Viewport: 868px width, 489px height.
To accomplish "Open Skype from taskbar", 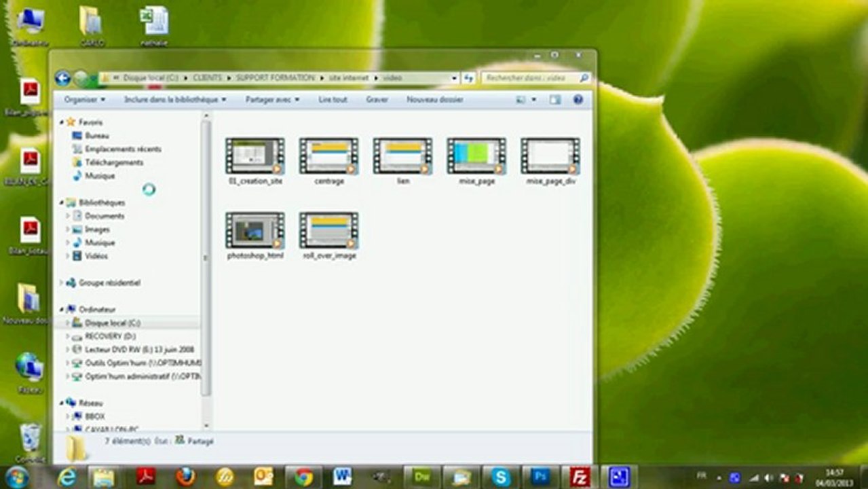I will 501,477.
